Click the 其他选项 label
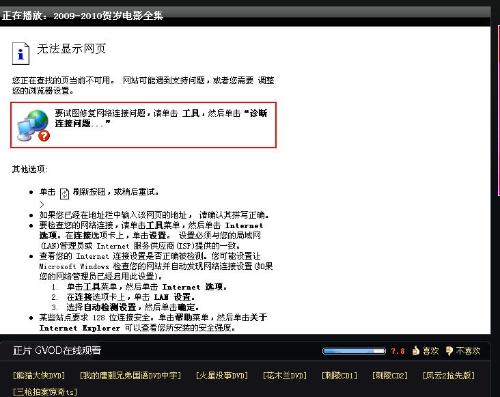The image size is (500, 397). click(x=29, y=169)
